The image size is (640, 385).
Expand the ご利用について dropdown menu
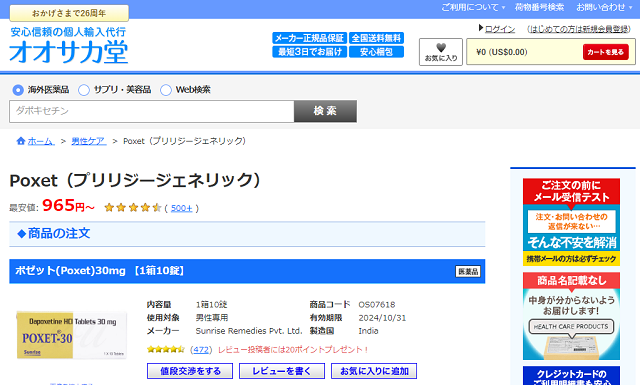click(473, 7)
